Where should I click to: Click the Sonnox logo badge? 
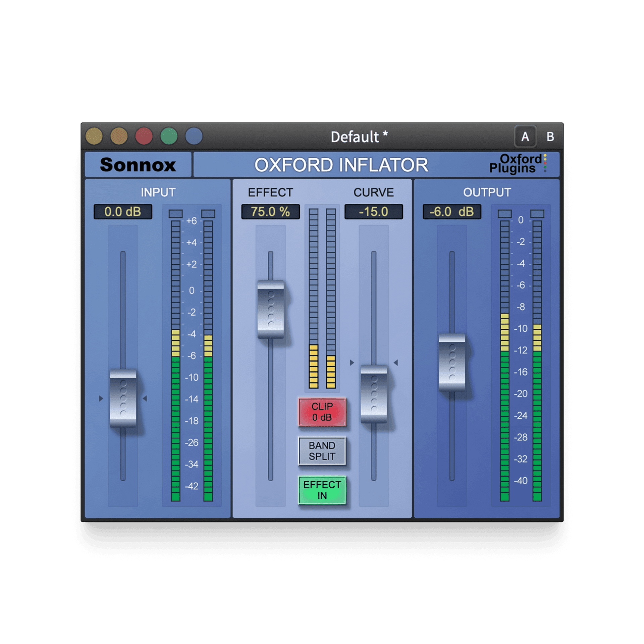[138, 165]
